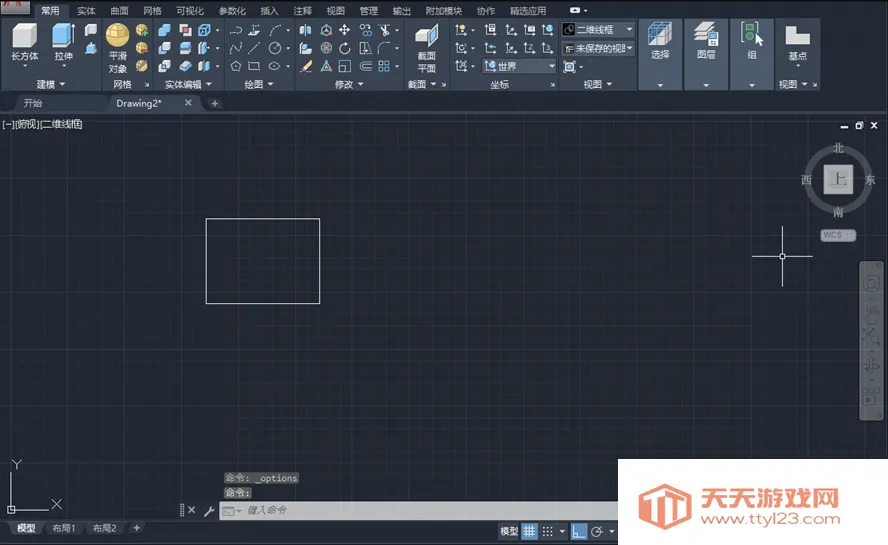Click the 上 top face of ViewCube
Image resolution: width=888 pixels, height=545 pixels.
tap(838, 180)
